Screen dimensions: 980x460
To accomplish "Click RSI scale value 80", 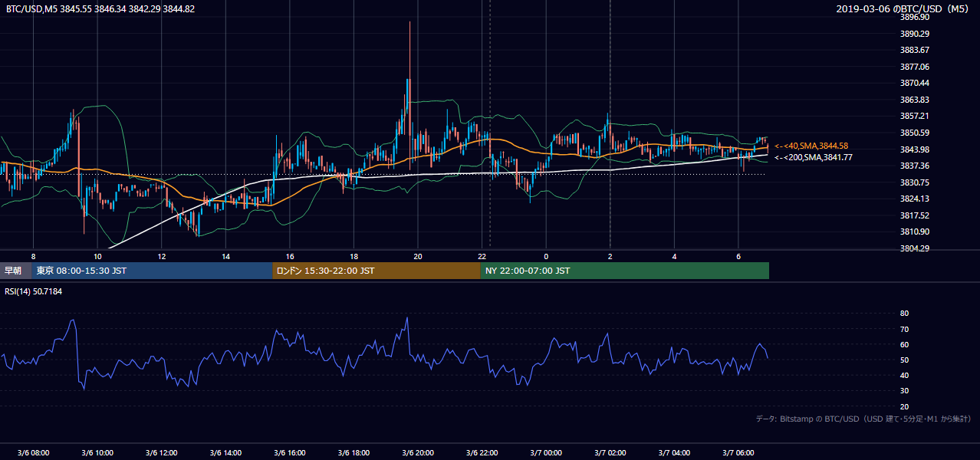I will coord(904,314).
